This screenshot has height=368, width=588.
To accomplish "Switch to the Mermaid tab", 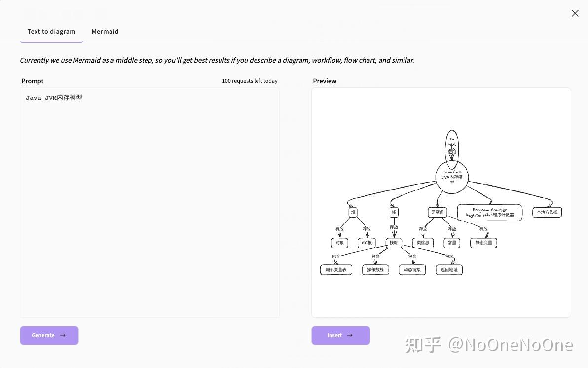I will click(x=105, y=32).
